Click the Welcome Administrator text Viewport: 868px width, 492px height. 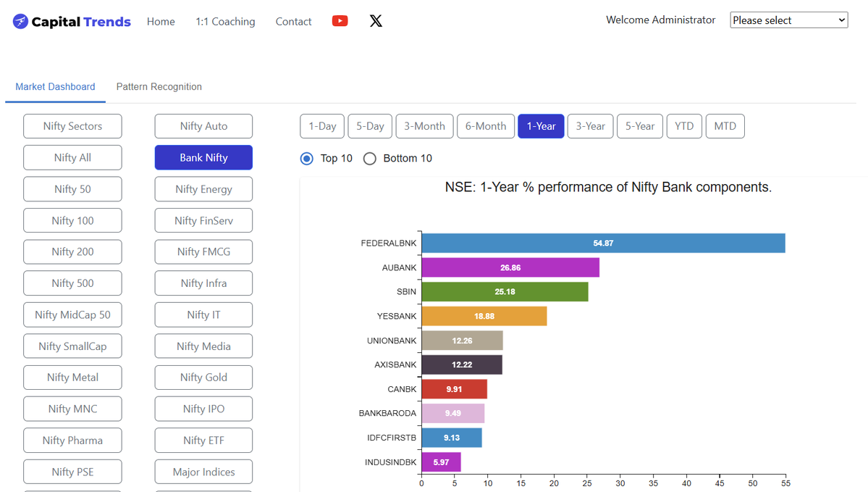[660, 20]
